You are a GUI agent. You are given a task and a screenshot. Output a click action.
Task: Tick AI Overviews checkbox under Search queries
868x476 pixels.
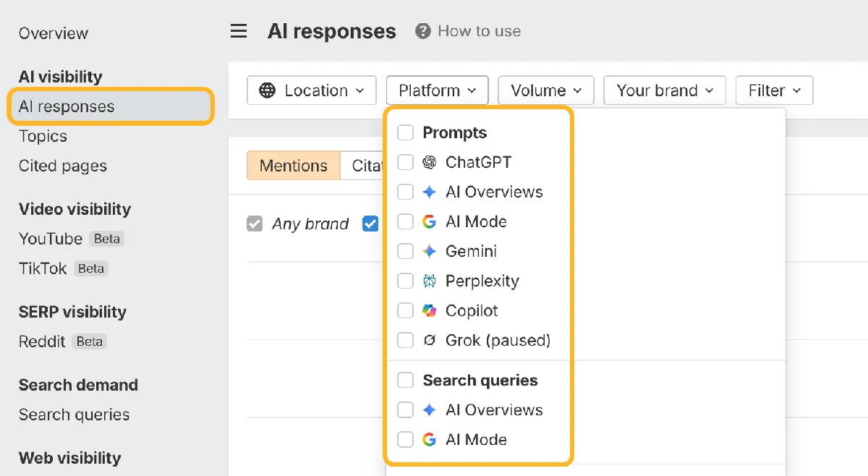pyautogui.click(x=406, y=410)
